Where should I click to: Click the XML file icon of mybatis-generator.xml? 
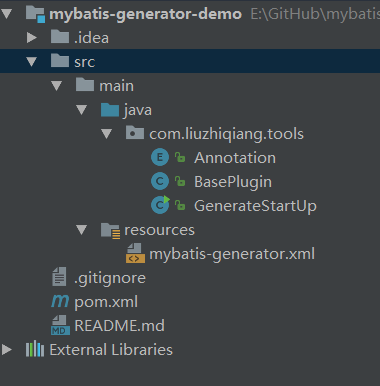coord(135,253)
